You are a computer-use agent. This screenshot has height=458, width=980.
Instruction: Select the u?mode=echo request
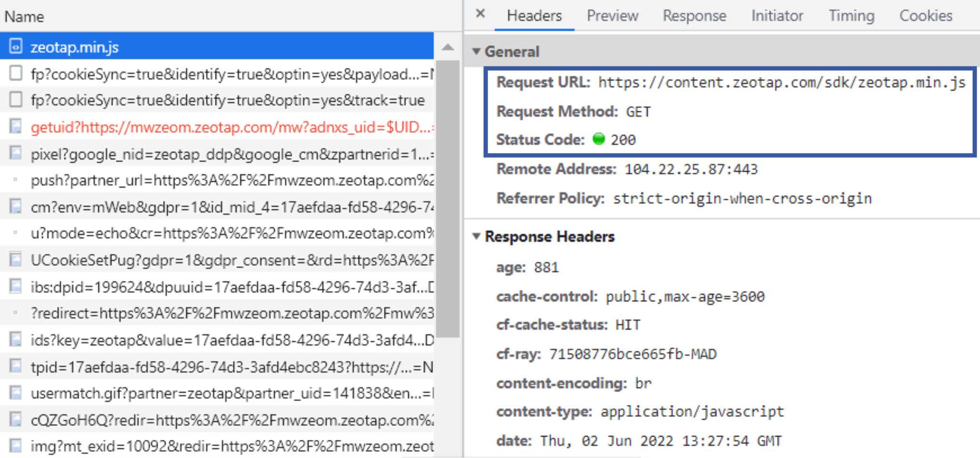point(217,233)
